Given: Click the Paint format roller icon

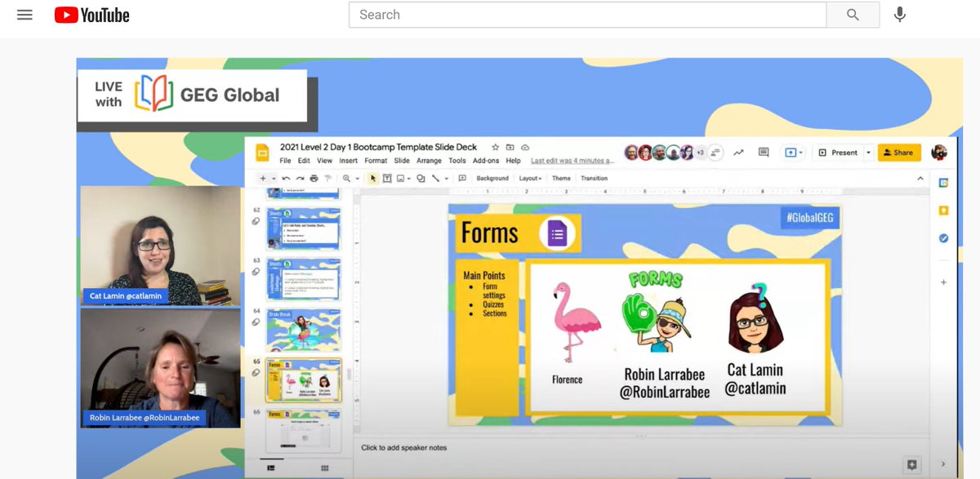Looking at the screenshot, I should [327, 178].
